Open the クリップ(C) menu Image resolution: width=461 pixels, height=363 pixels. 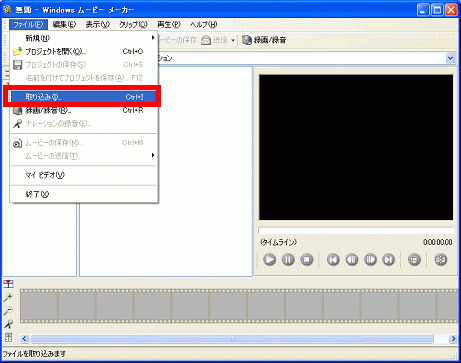tap(133, 25)
